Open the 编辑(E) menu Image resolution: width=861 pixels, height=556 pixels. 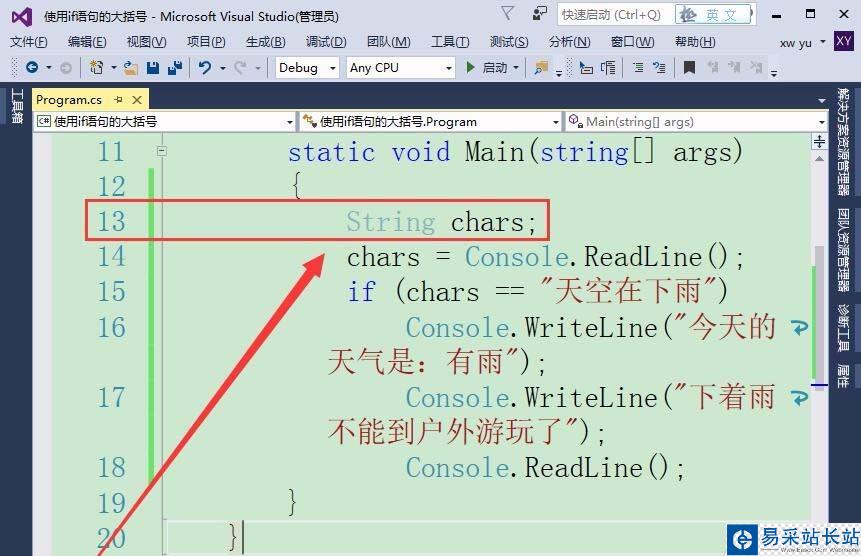coord(87,42)
